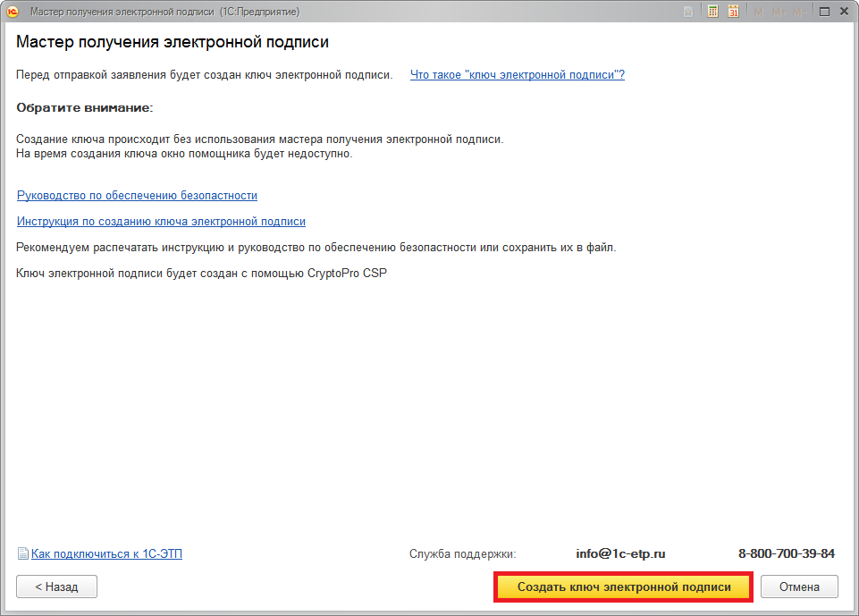Open the calendar icon
Image resolution: width=859 pixels, height=616 pixels.
(734, 12)
